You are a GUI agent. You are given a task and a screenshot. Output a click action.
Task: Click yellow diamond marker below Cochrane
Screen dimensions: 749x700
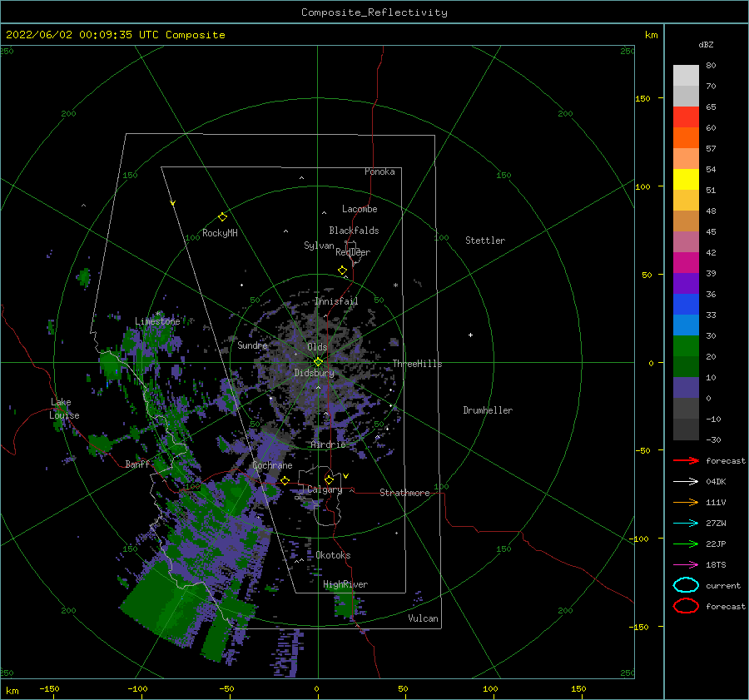tap(285, 480)
